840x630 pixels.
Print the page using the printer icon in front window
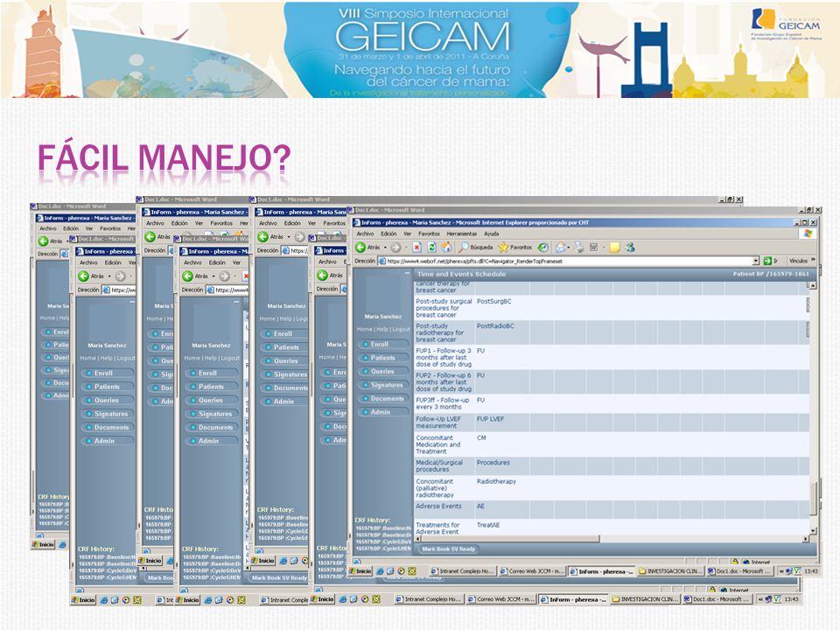pos(578,247)
